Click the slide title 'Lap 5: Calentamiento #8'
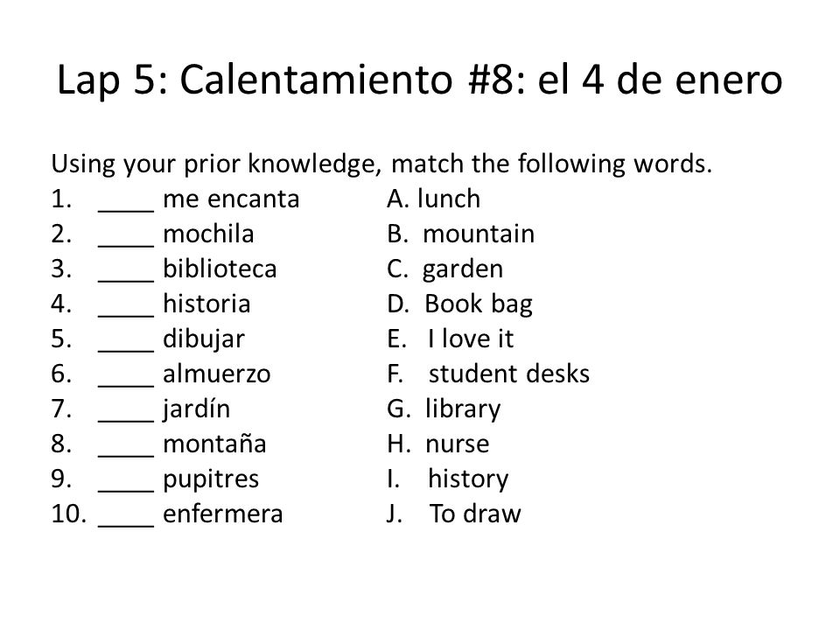 click(x=292, y=80)
